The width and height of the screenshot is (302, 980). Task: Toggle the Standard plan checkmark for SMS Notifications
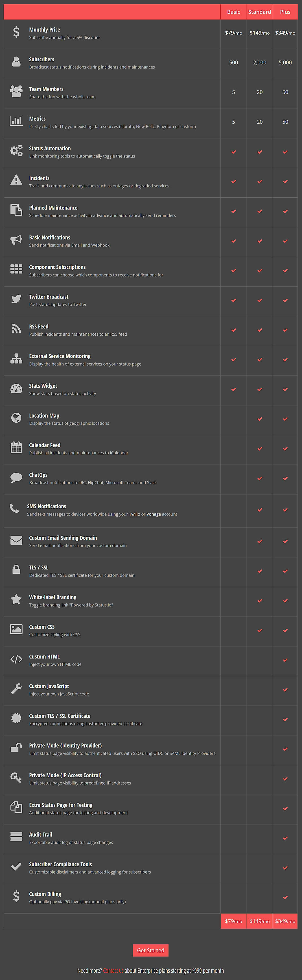[259, 510]
